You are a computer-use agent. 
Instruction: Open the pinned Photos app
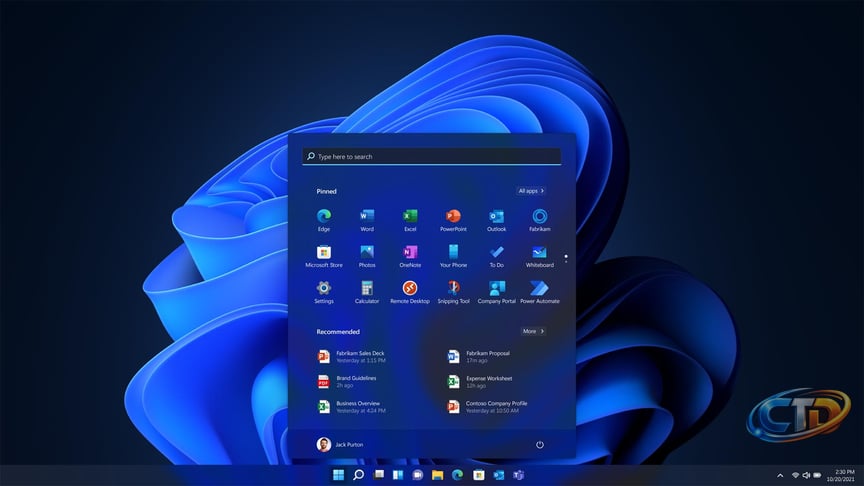(x=367, y=256)
